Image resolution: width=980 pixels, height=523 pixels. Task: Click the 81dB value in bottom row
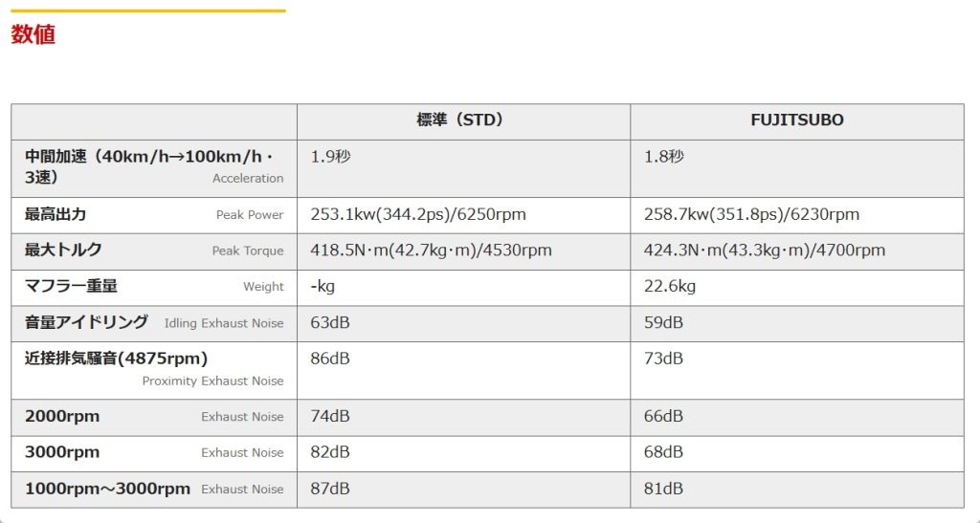click(663, 489)
